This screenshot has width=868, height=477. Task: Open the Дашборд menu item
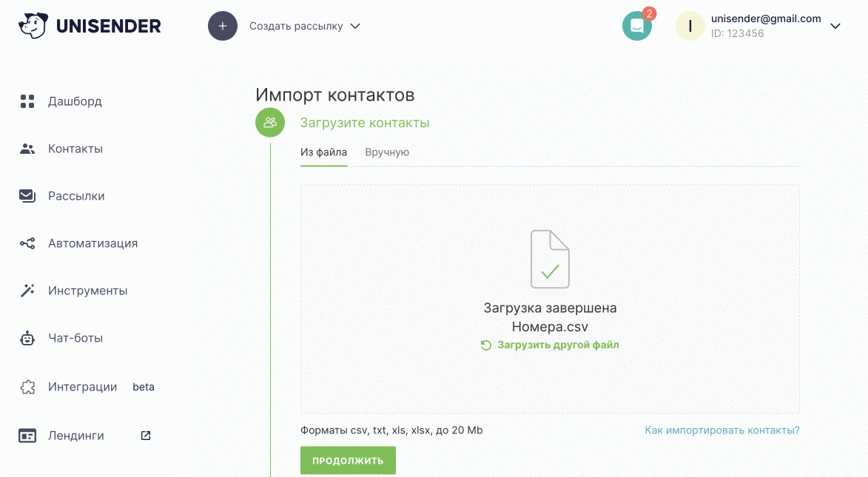75,101
